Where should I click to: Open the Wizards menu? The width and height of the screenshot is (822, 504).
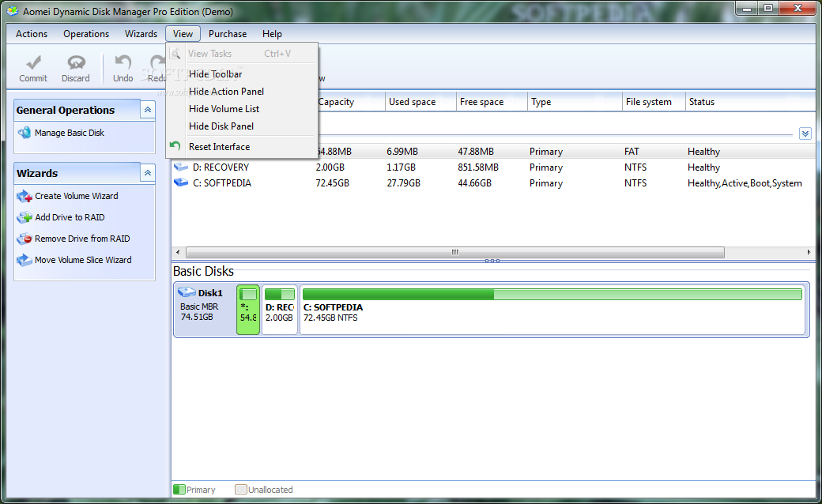pos(141,33)
